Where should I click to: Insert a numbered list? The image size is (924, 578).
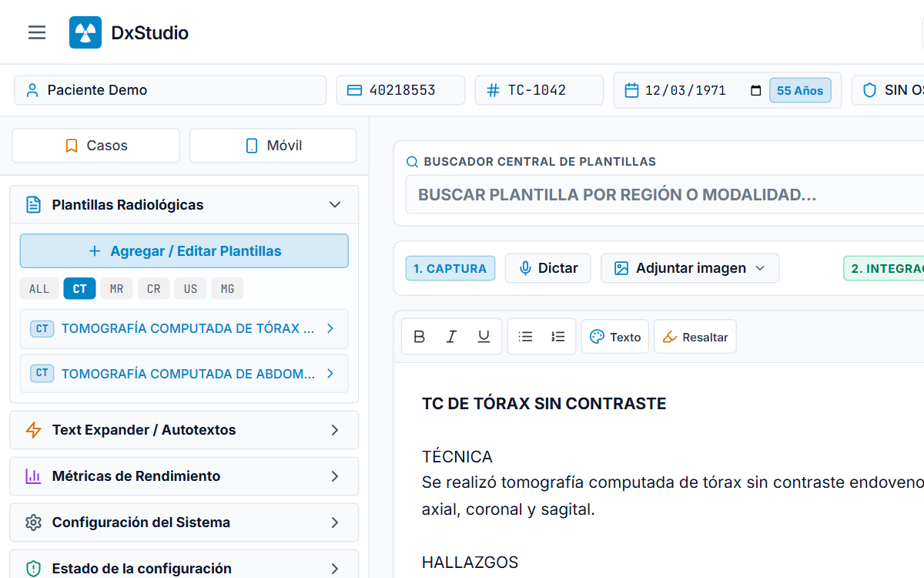tap(558, 337)
